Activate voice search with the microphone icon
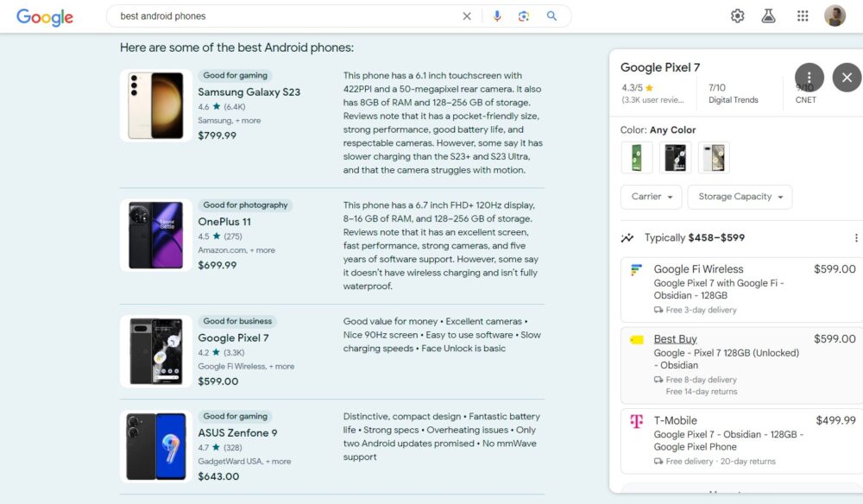Viewport: 863px width, 504px height. point(497,16)
